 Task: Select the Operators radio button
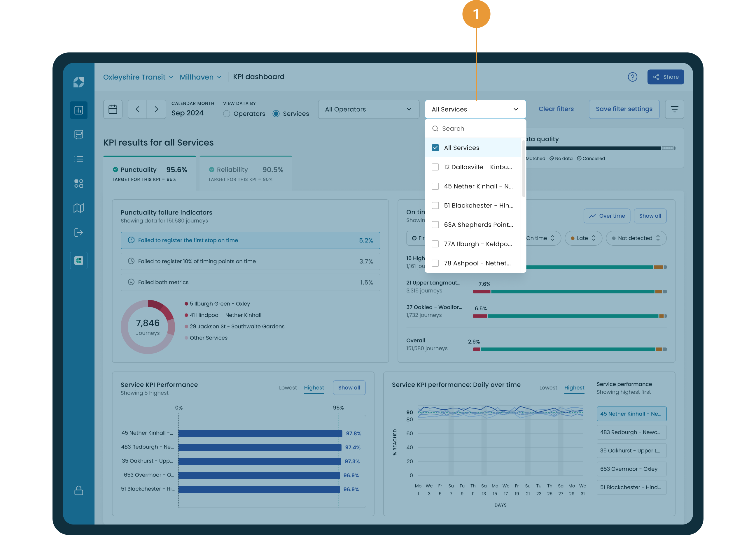tap(227, 114)
